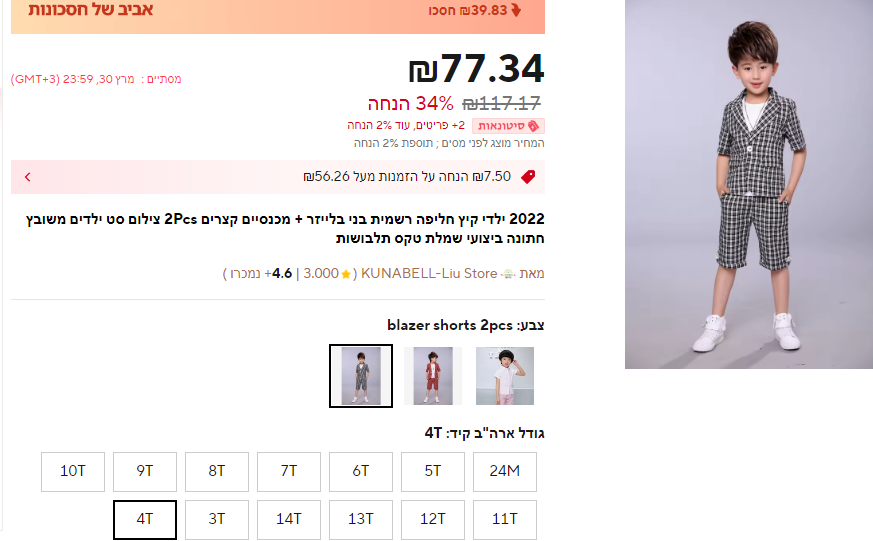Open the main product photo of boy
873x541 pixels.
(749, 184)
